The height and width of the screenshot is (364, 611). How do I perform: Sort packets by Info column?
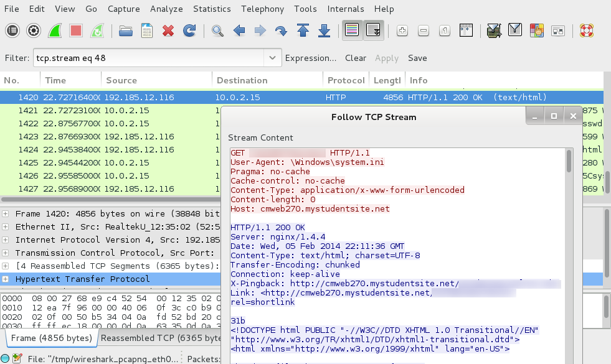click(x=504, y=80)
